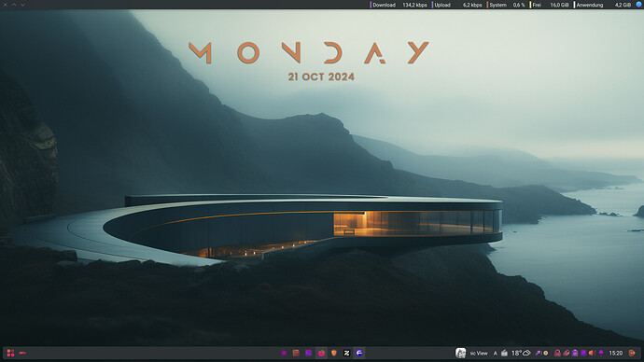Open Brave browser shield icon in taskbar
644x362 pixels.
(x=334, y=353)
